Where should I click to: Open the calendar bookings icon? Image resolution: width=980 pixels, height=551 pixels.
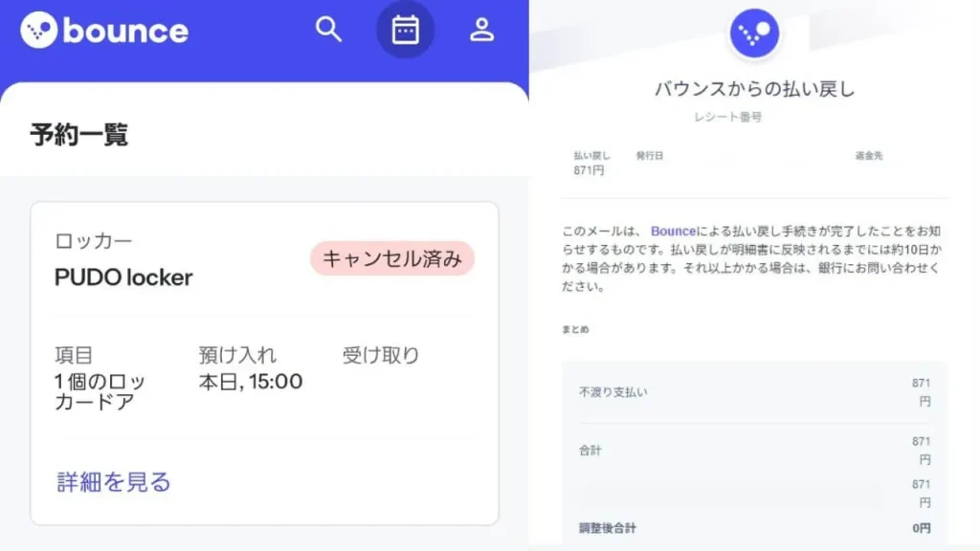pos(405,30)
